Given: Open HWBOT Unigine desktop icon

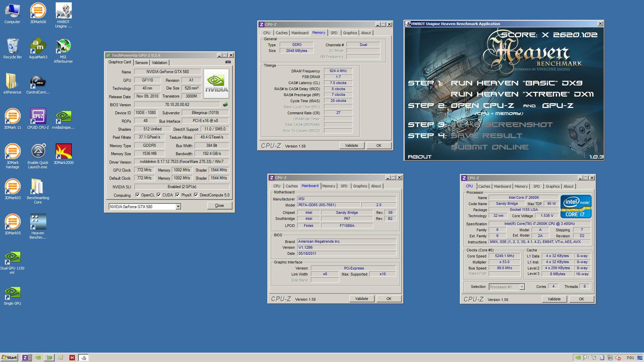Looking at the screenshot, I should pyautogui.click(x=63, y=15).
